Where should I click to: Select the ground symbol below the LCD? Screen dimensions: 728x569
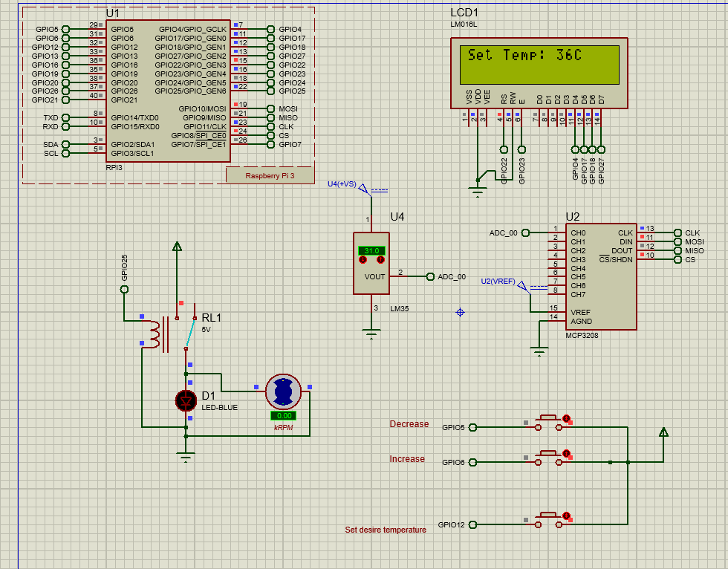pos(478,191)
